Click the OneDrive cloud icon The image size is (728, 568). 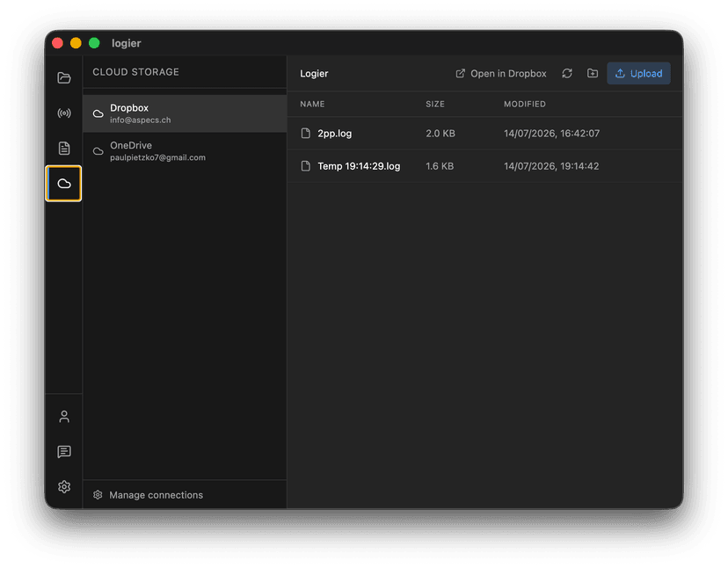pyautogui.click(x=98, y=151)
